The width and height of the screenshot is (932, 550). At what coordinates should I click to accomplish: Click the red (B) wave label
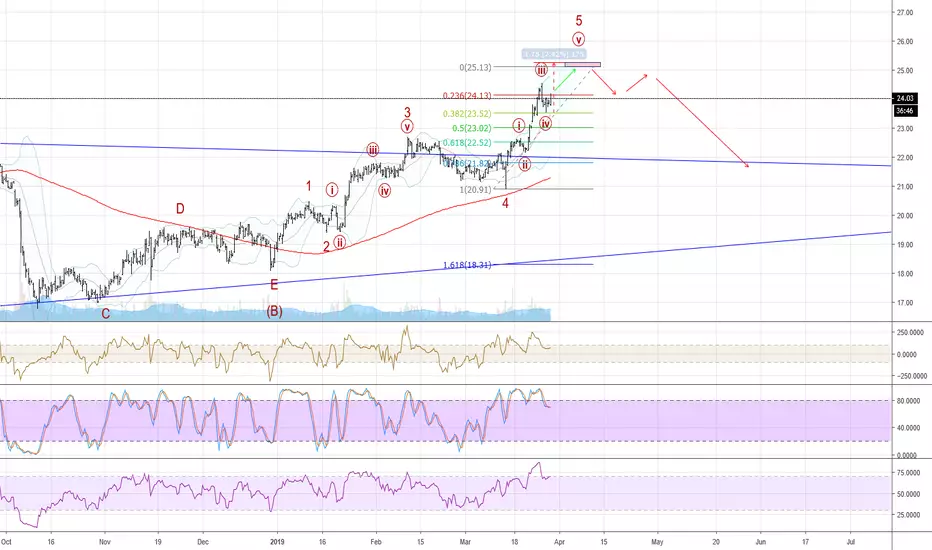point(274,312)
